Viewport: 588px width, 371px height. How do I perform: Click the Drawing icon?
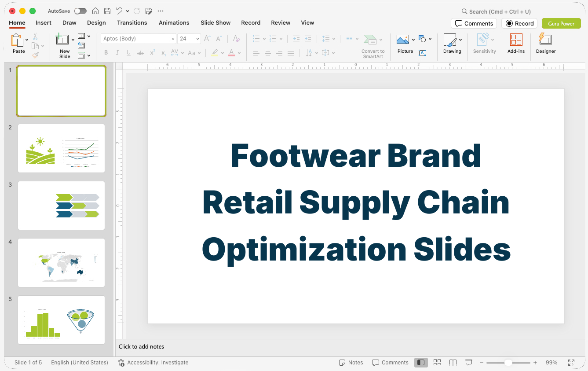pos(450,40)
